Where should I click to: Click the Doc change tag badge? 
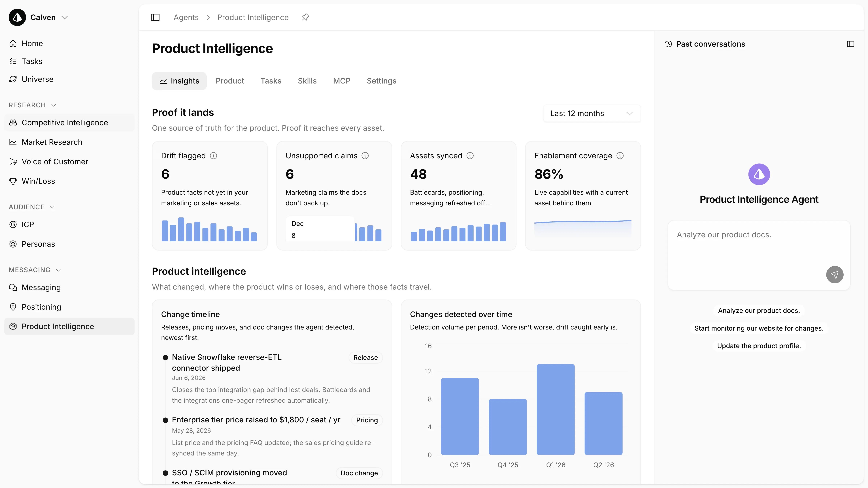click(359, 473)
